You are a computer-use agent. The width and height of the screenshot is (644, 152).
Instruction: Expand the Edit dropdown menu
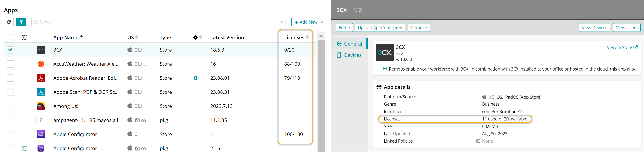click(x=344, y=28)
